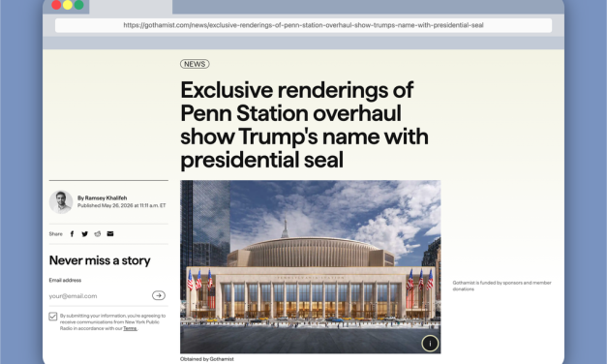Open the Penn Station rendering image
Viewport: 607px width, 364px height.
tap(310, 267)
